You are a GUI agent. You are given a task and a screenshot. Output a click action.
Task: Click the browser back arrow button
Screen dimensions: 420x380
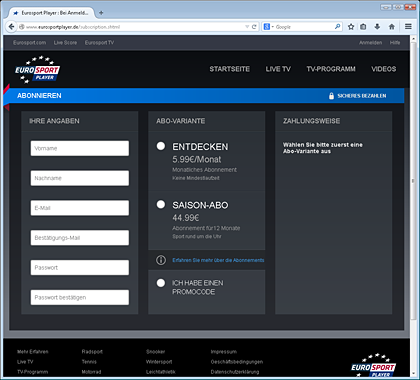pyautogui.click(x=11, y=27)
